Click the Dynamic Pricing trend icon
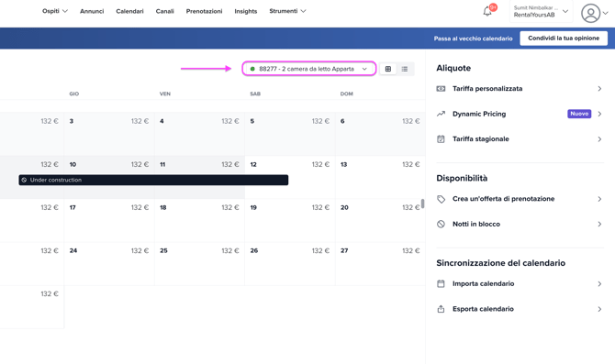615x364 pixels. 441,114
